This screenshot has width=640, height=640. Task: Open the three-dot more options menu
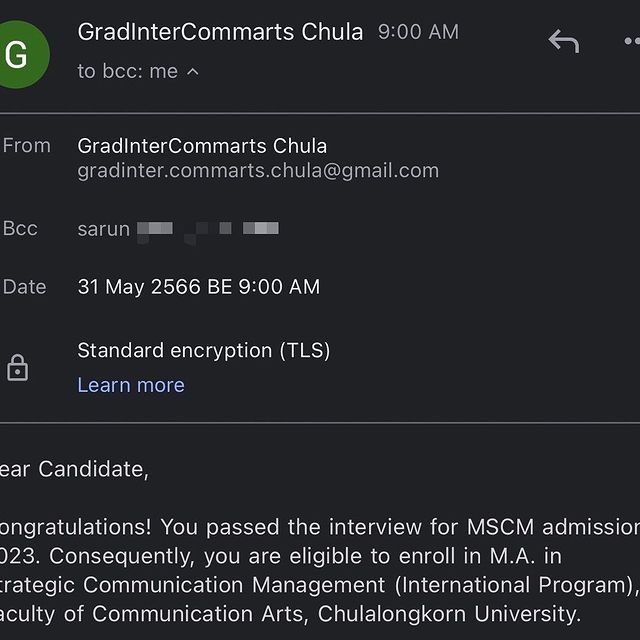(x=632, y=41)
